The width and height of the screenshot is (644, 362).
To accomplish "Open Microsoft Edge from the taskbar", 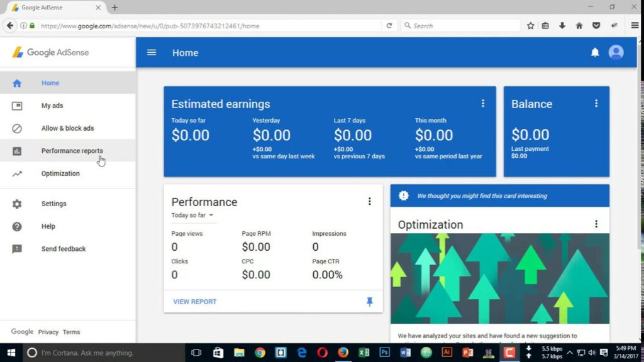I will point(302,353).
